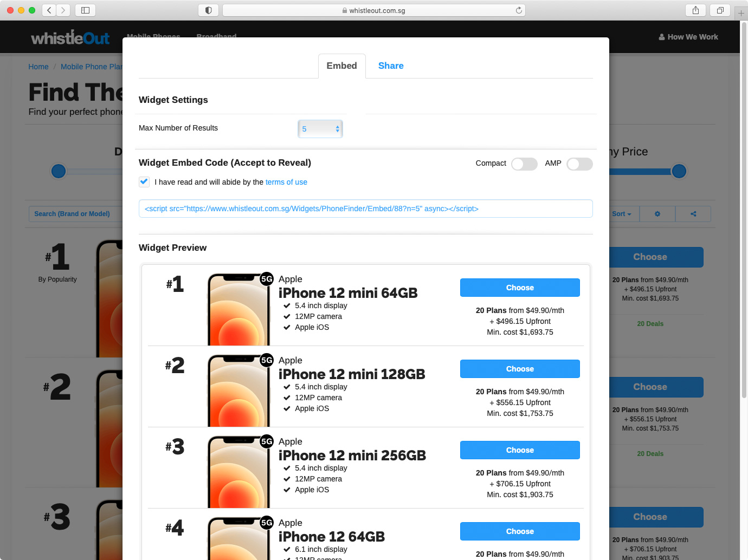The width and height of the screenshot is (748, 560).
Task: Toggle the Safari sidebar icon
Action: (85, 10)
